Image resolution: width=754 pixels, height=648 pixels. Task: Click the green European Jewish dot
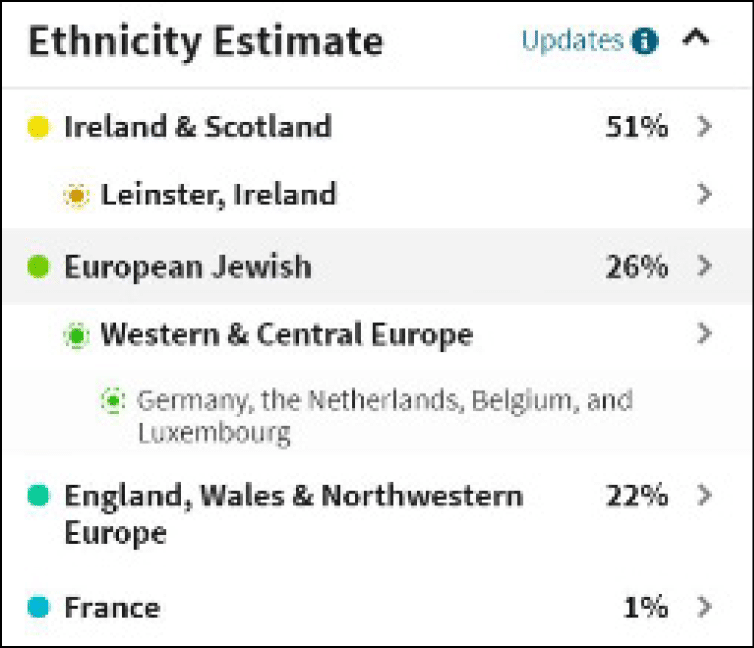point(37,267)
